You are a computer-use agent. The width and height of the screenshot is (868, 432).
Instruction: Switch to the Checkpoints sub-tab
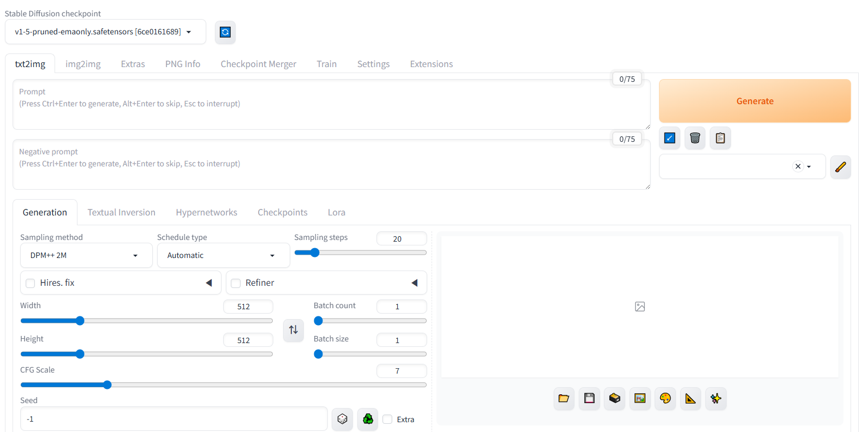[283, 212]
